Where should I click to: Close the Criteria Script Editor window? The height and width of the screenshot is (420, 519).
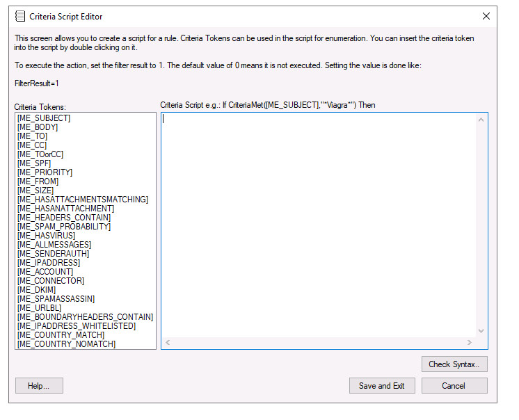(486, 16)
